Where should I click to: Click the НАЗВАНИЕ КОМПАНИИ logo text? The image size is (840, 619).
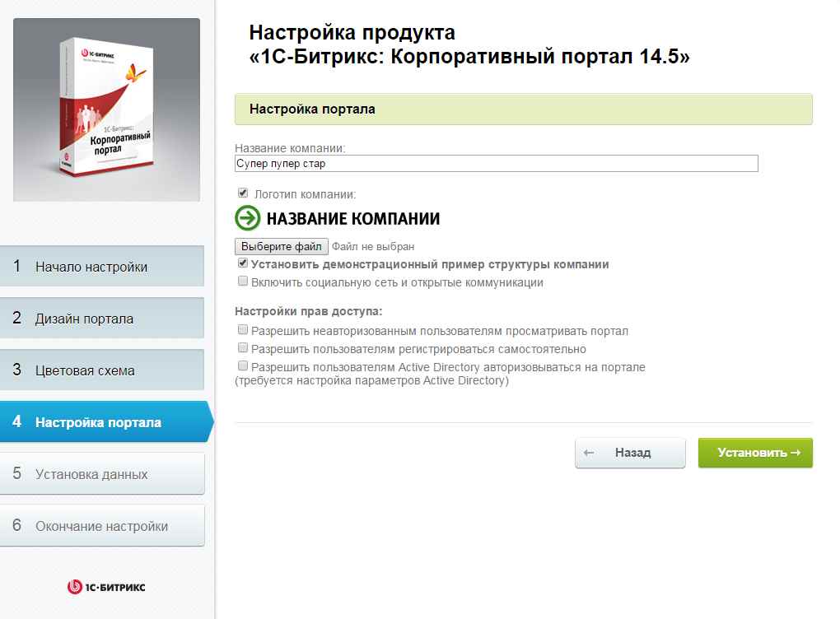click(353, 218)
